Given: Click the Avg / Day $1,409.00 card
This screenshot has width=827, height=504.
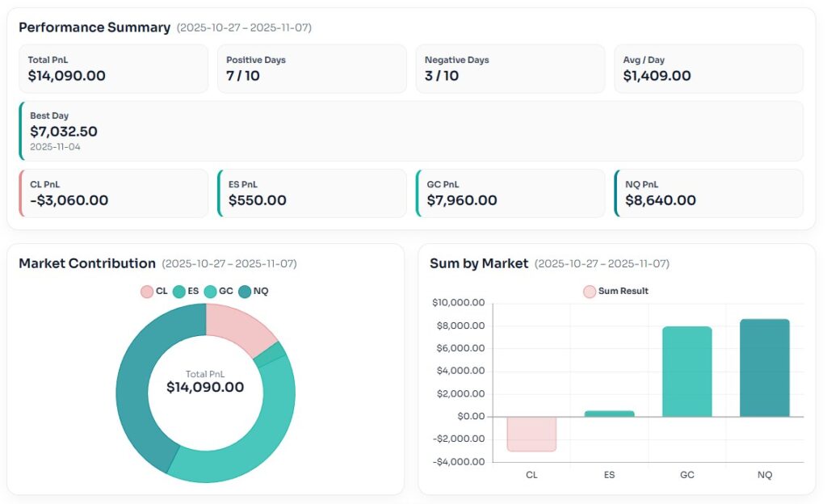Looking at the screenshot, I should pos(708,69).
